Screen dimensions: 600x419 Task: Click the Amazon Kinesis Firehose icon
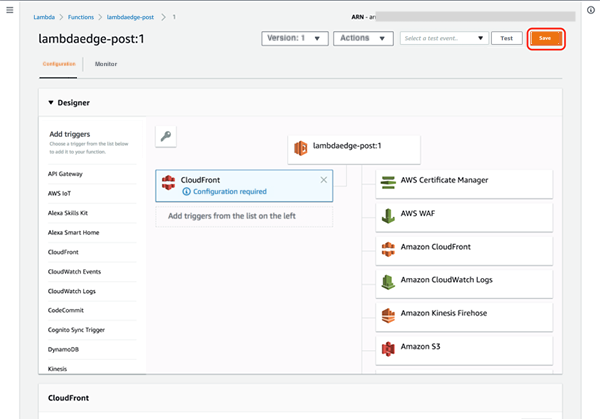coord(388,316)
